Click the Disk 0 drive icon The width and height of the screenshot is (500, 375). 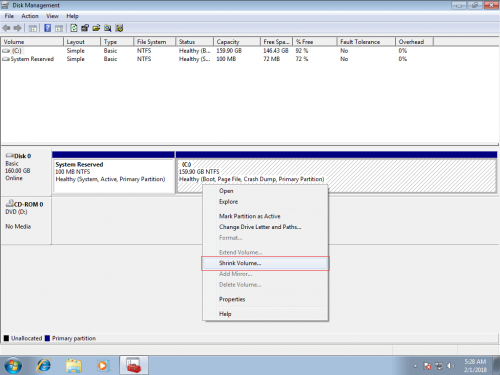click(10, 156)
